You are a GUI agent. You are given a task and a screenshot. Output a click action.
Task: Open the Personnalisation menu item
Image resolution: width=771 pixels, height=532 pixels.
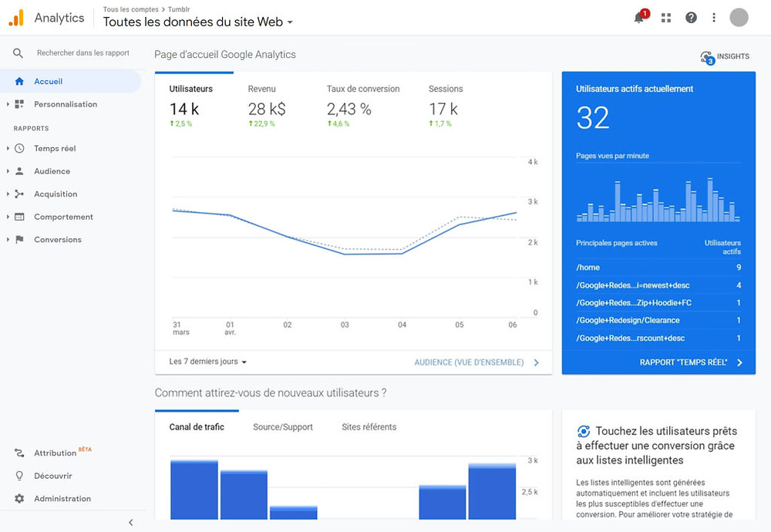tap(70, 104)
